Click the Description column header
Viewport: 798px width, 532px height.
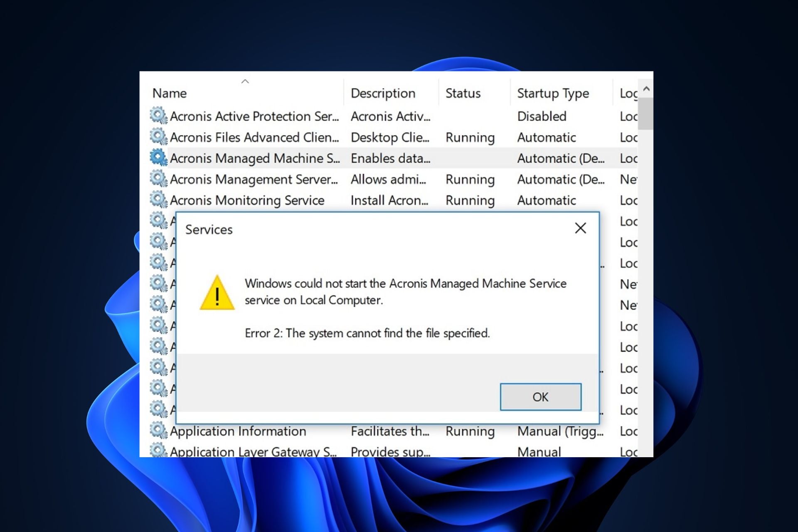click(x=383, y=93)
